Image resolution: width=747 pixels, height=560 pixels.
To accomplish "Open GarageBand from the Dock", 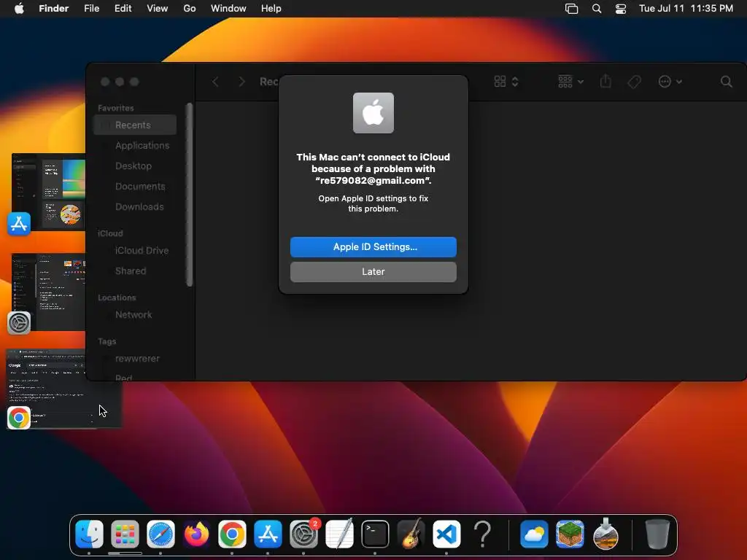I will [411, 534].
